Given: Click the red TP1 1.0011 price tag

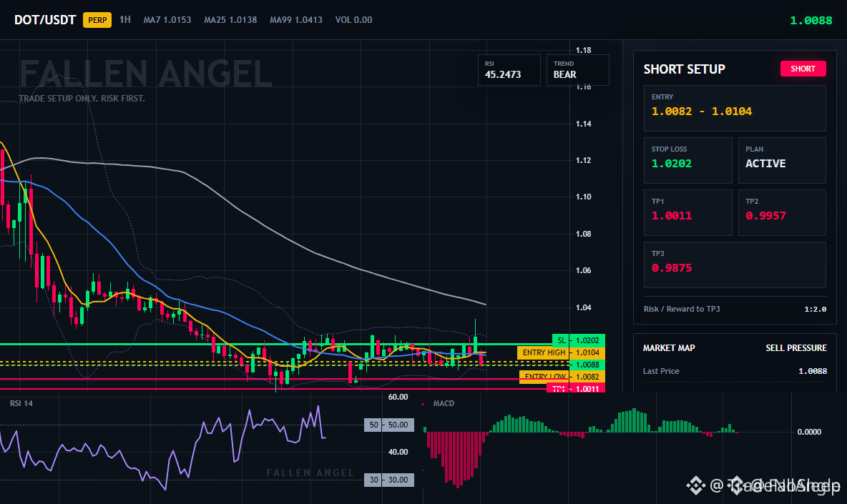Looking at the screenshot, I should (576, 388).
